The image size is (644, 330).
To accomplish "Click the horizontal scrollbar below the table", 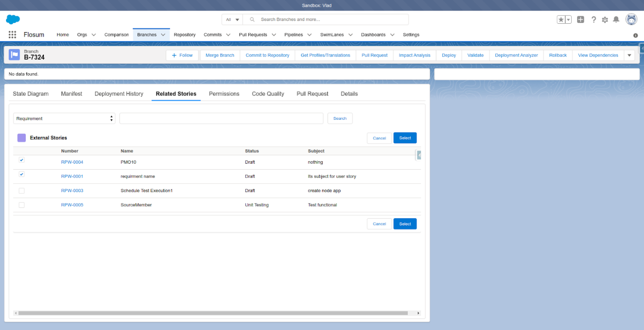I will [x=217, y=314].
